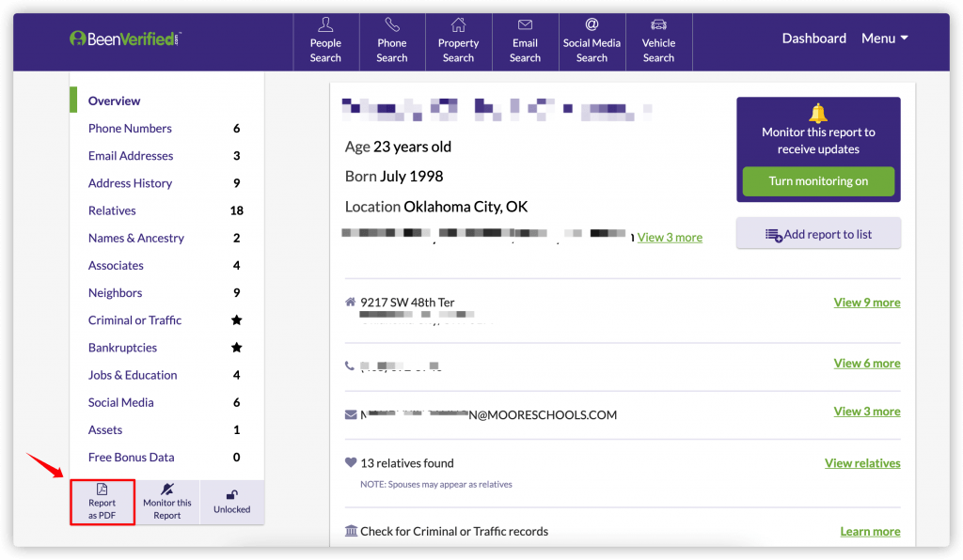Click View 3 more aliases link
963x560 pixels.
click(670, 238)
